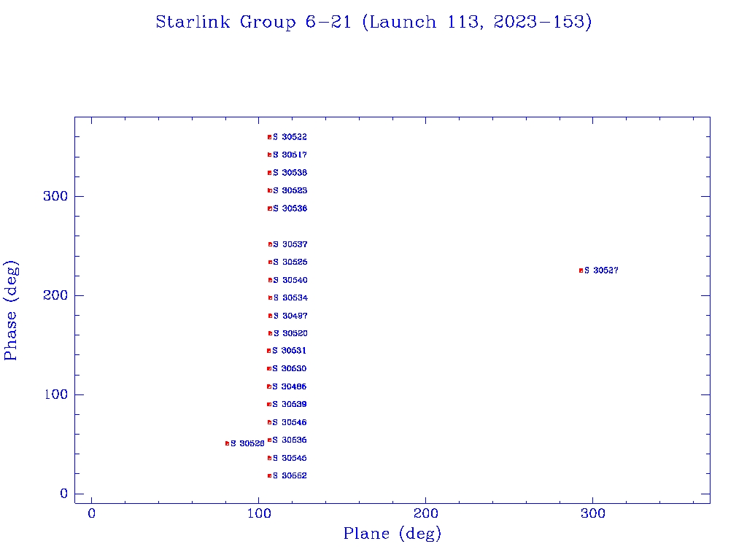This screenshot has height=560, width=747.
Task: Select the isolated 'S 30527' label near plane 300
Action: [x=601, y=271]
